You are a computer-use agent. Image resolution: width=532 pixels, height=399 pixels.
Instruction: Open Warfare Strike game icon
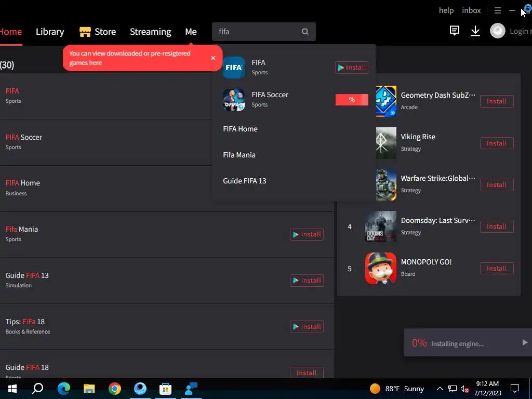386,185
